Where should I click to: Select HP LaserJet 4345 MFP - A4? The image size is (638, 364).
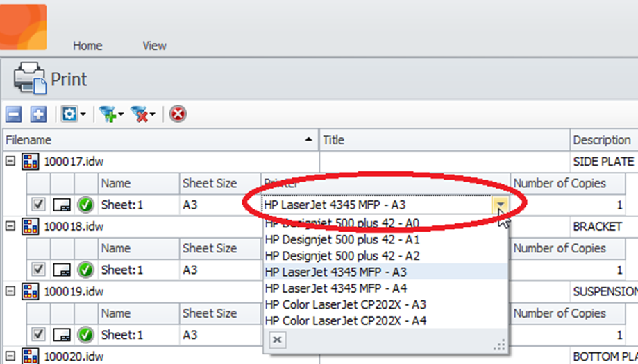click(386, 288)
